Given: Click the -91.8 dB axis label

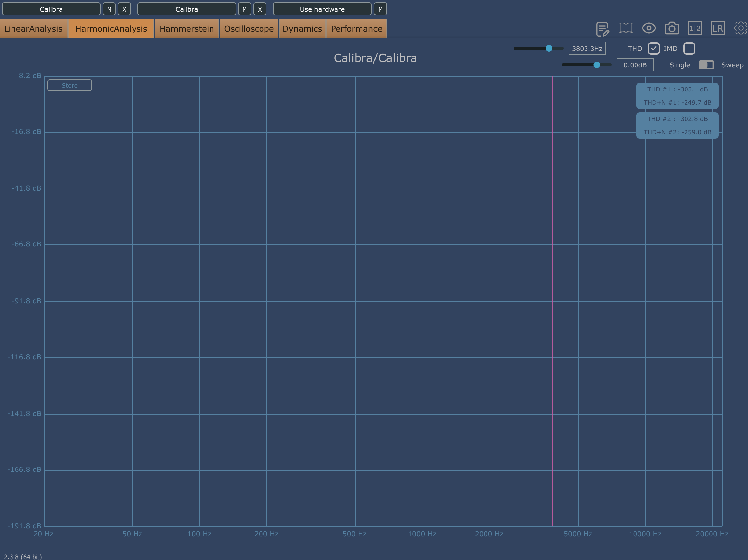Looking at the screenshot, I should pyautogui.click(x=26, y=301).
